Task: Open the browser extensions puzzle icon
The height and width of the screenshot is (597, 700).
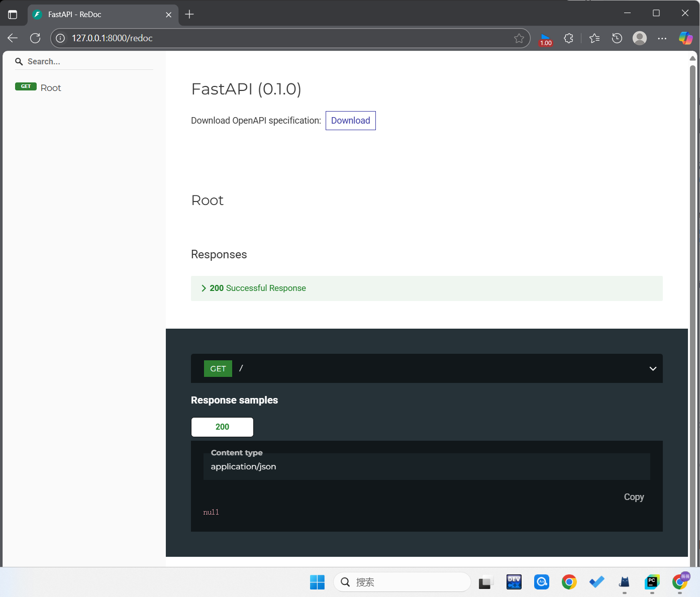Action: click(x=568, y=38)
